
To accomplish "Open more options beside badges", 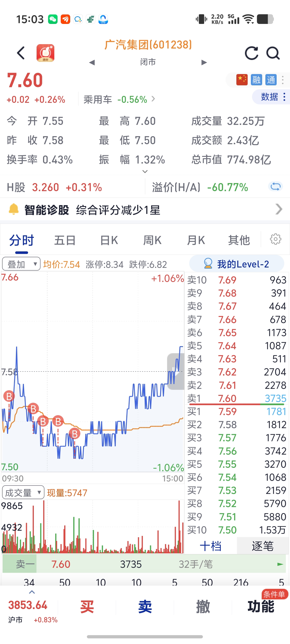I will (x=283, y=80).
